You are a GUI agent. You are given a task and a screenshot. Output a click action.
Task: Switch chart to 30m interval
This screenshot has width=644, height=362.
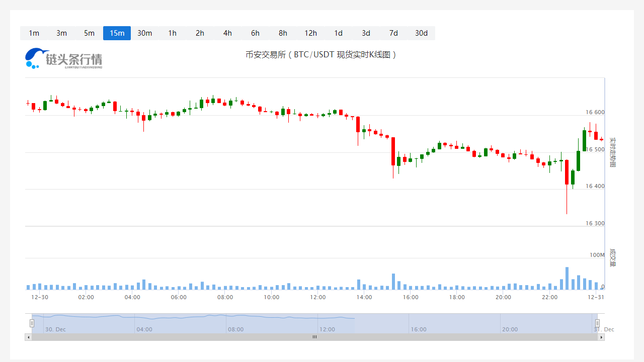pyautogui.click(x=144, y=33)
